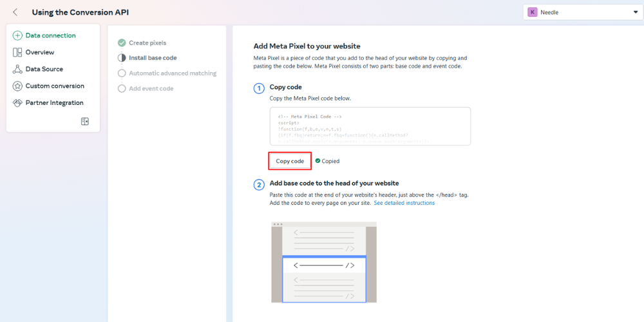Click the green Copied checkmark icon
644x322 pixels.
(x=318, y=161)
